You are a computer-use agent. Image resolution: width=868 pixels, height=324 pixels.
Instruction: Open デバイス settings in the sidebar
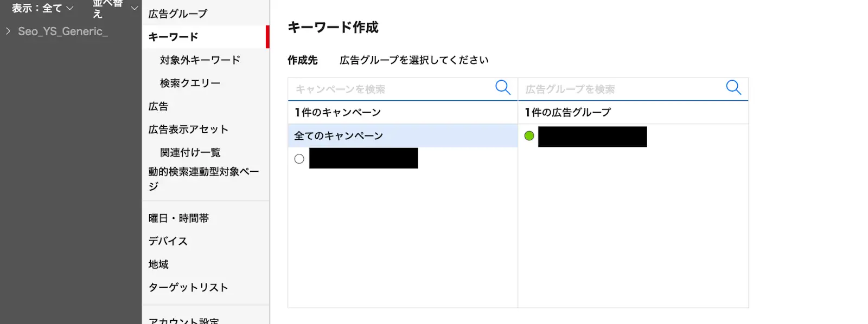click(x=169, y=241)
